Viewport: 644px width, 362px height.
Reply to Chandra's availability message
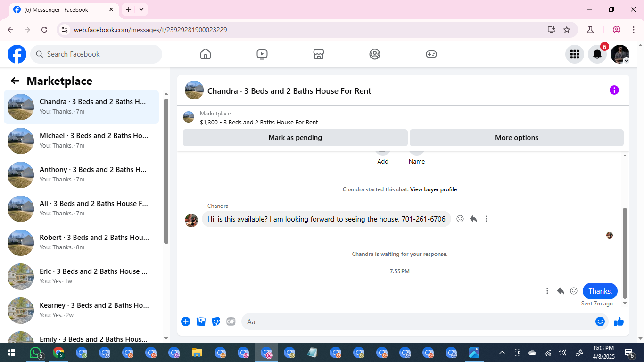(x=473, y=219)
